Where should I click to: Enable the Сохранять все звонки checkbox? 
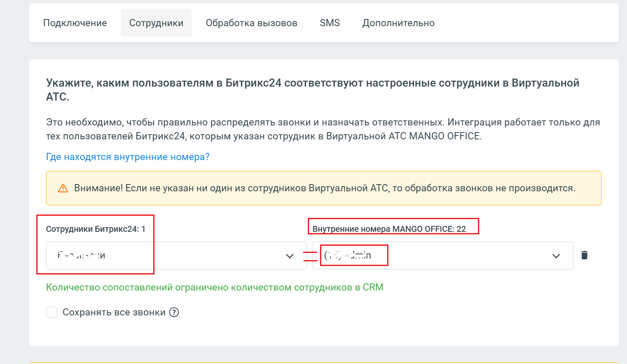[x=52, y=312]
